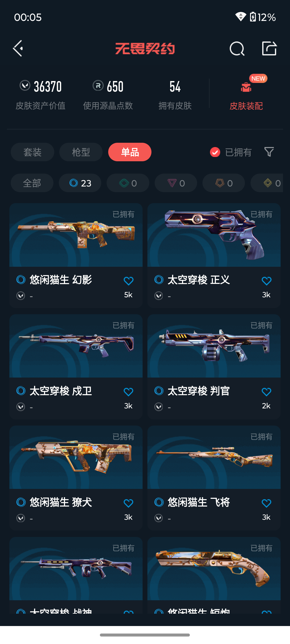Tap heart icon for 悠闲猫生 飞将
This screenshot has height=644, width=290.
[266, 503]
